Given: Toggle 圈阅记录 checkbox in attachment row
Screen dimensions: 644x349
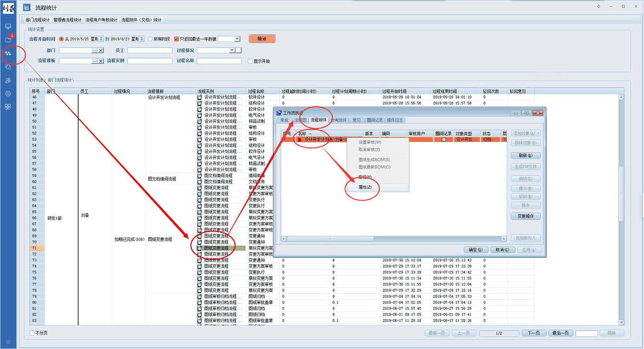Looking at the screenshot, I should 444,140.
